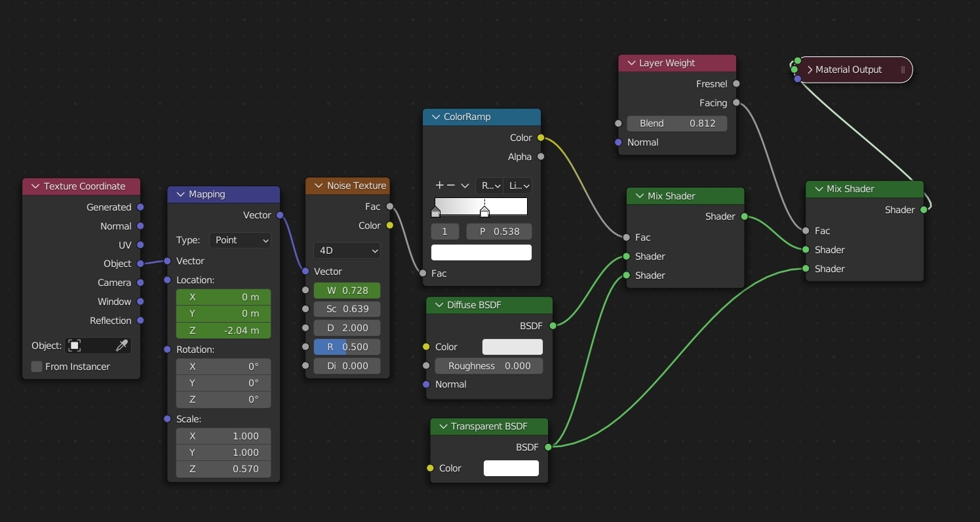Click the Noise Scale field 0.639

click(x=347, y=309)
